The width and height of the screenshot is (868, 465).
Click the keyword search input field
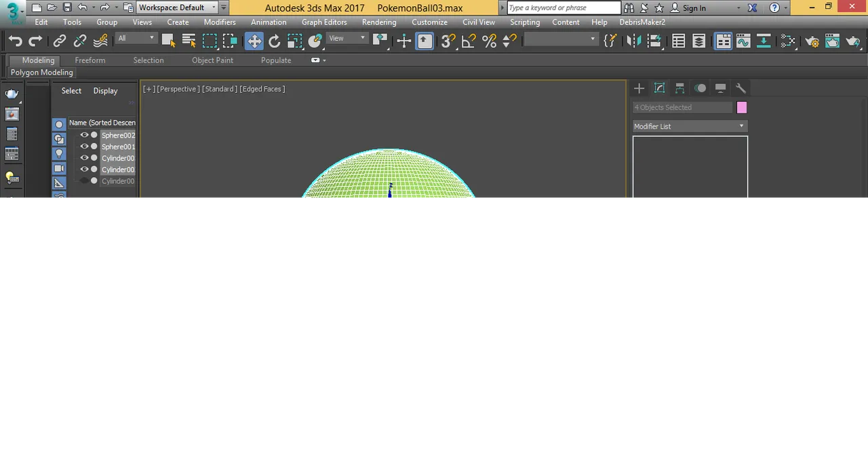click(x=564, y=8)
